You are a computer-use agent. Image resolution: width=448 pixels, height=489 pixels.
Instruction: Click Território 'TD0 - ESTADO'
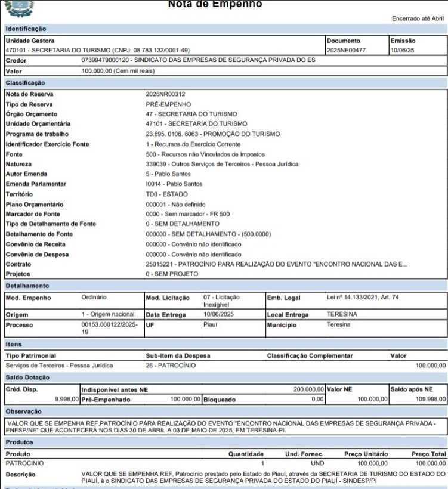[166, 194]
